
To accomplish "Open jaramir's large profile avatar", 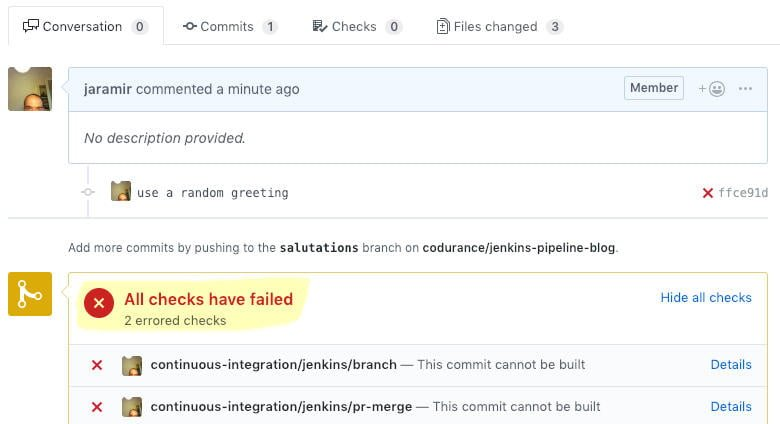I will [x=30, y=89].
